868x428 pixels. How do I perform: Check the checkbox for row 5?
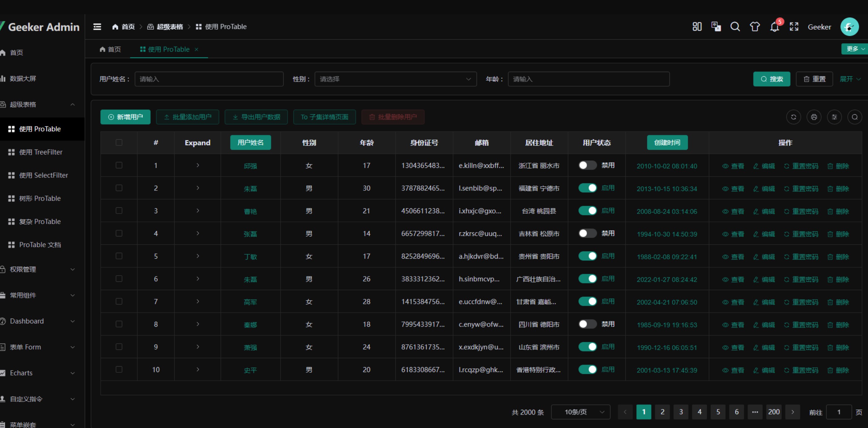coord(119,256)
